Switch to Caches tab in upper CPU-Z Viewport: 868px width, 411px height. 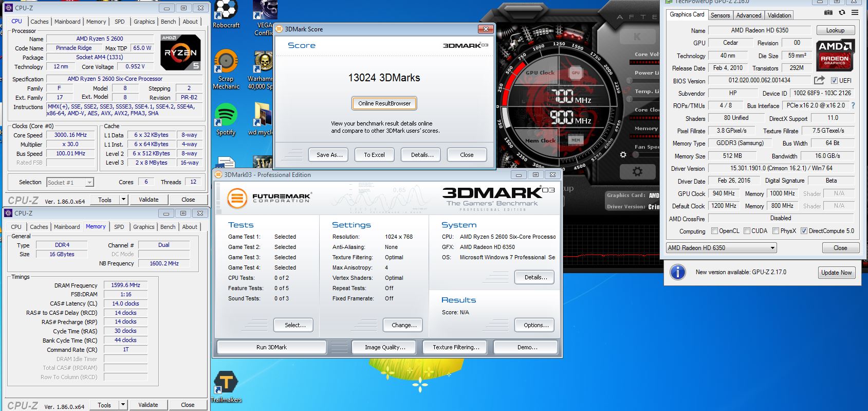tap(39, 22)
